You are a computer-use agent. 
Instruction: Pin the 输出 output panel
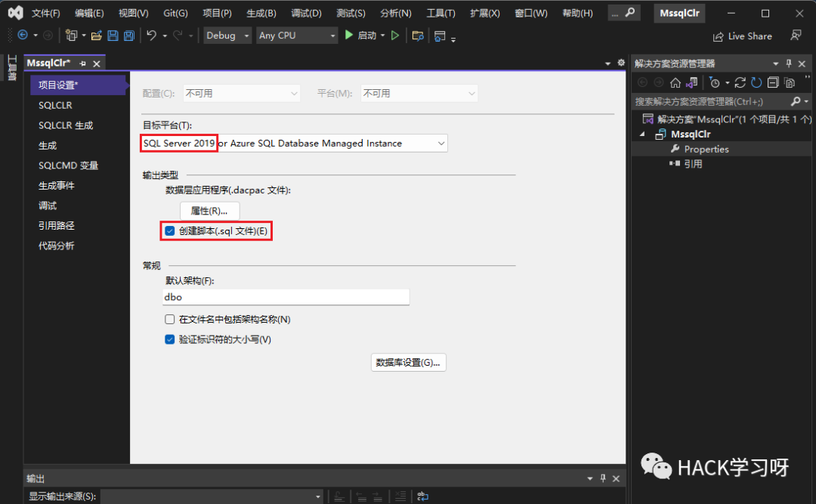coord(603,478)
